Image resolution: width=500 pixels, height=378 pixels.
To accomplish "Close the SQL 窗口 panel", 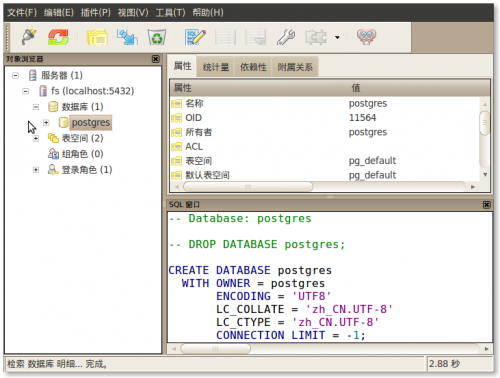I will coord(487,205).
